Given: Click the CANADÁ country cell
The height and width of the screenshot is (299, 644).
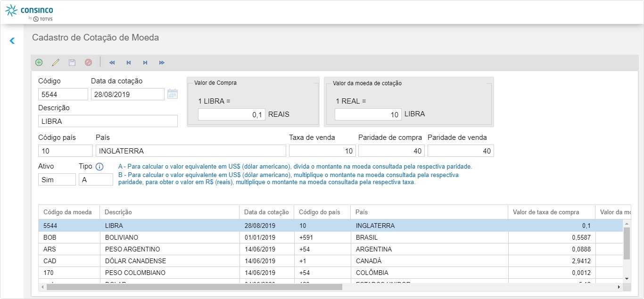Looking at the screenshot, I should click(429, 261).
